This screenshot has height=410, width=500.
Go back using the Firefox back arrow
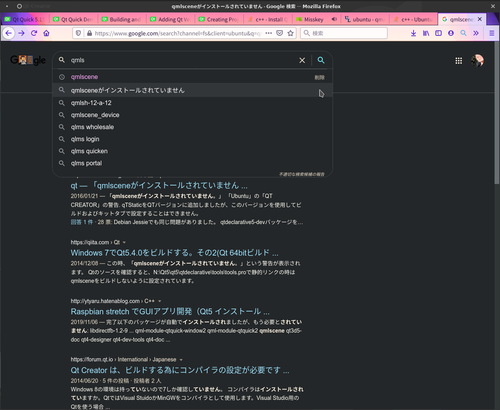(x=9, y=33)
